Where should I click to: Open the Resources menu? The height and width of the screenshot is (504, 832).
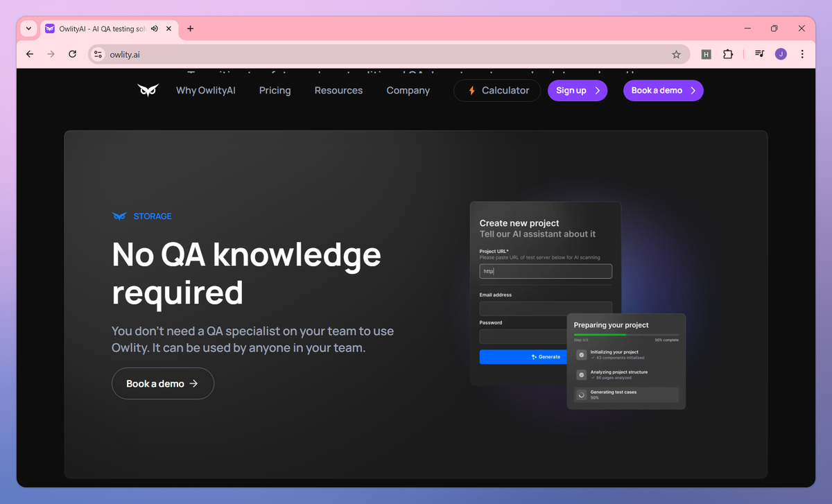[x=338, y=90]
